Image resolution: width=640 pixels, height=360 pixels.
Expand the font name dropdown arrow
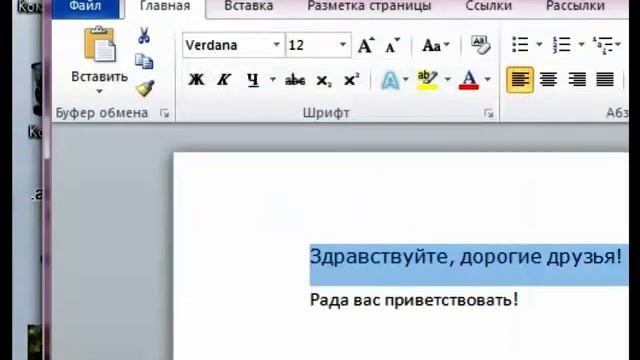point(276,44)
